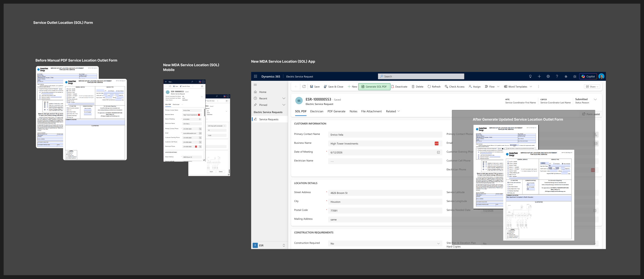Screen dimensions: 644x279
Task: Open the more commands vertical ellipsis
Action: pos(539,87)
